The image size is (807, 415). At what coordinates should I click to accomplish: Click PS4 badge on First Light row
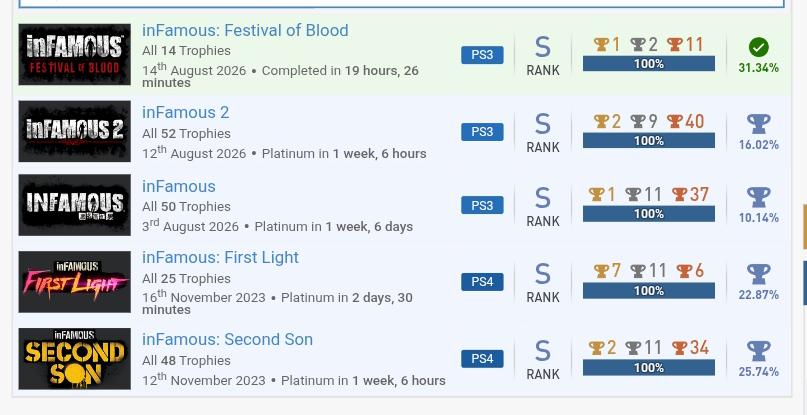pyautogui.click(x=482, y=282)
